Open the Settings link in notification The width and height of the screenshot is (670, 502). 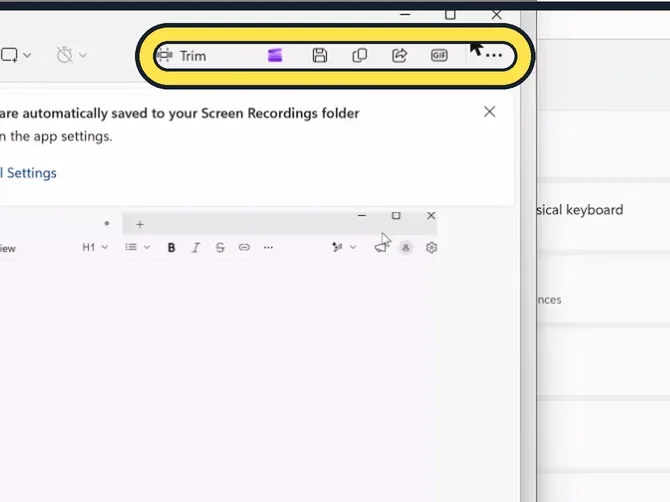click(x=29, y=173)
